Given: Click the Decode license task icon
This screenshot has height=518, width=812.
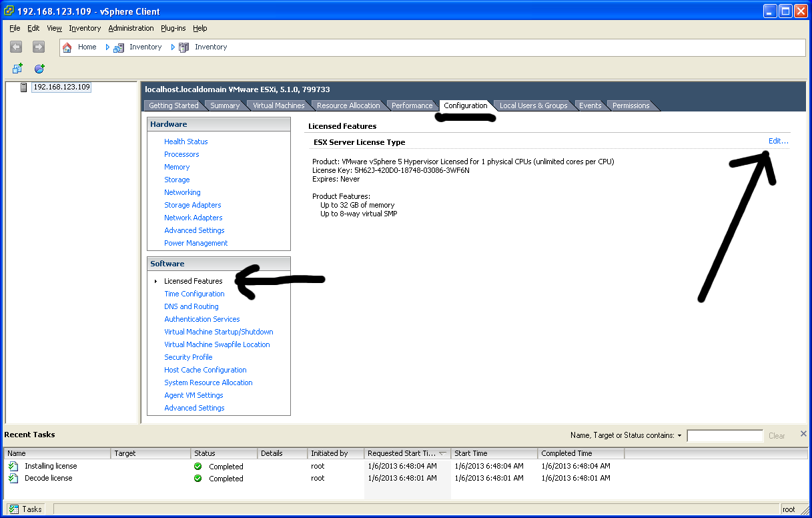Looking at the screenshot, I should [x=13, y=478].
